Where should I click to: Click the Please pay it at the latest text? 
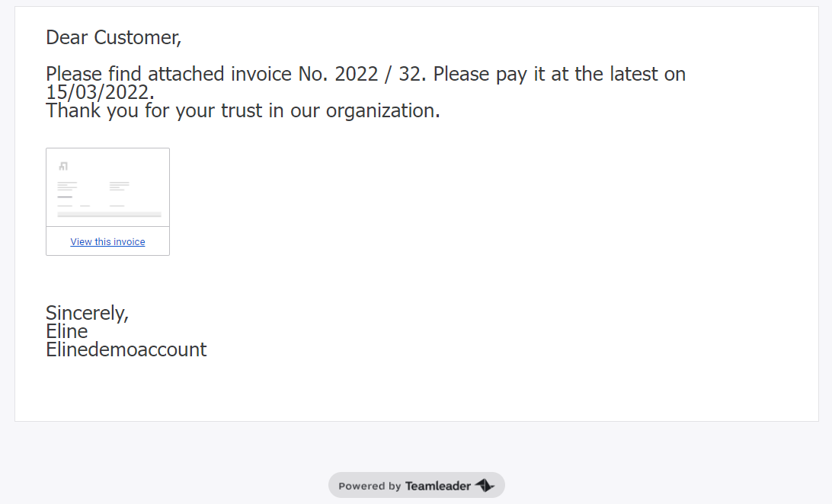[559, 74]
